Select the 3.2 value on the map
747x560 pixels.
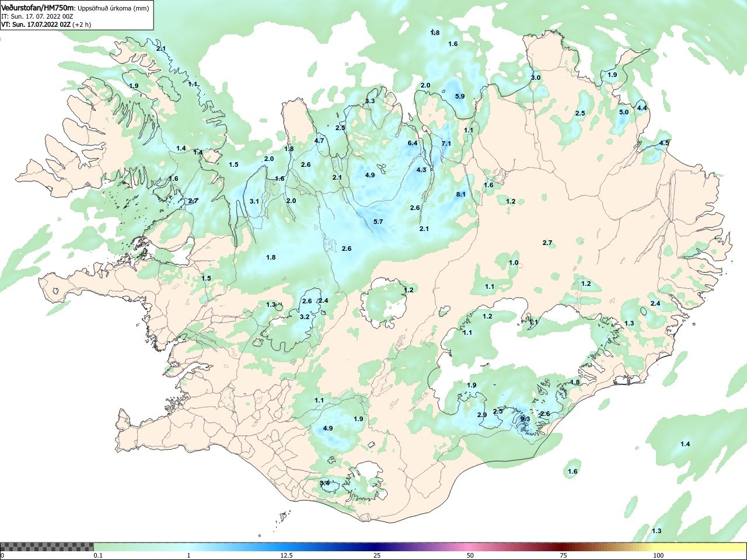tap(305, 317)
